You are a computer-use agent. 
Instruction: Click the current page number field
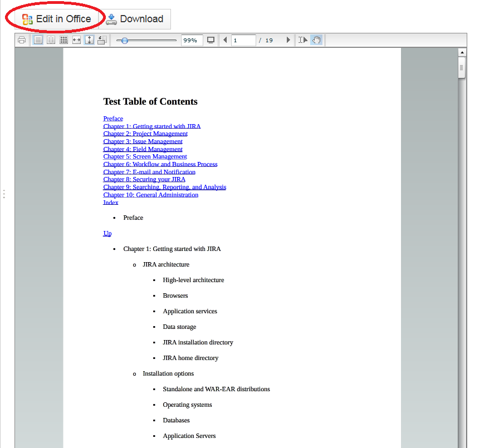coord(243,40)
